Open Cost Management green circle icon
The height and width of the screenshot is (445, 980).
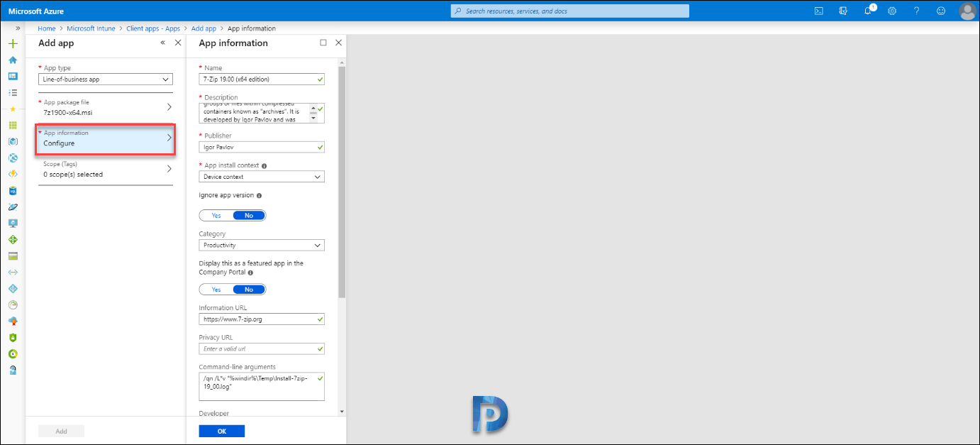13,353
